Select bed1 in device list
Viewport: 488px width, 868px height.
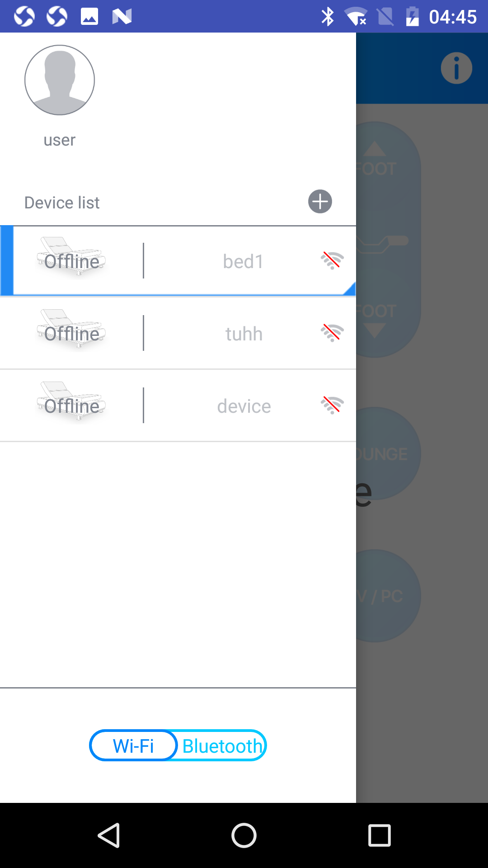click(178, 261)
